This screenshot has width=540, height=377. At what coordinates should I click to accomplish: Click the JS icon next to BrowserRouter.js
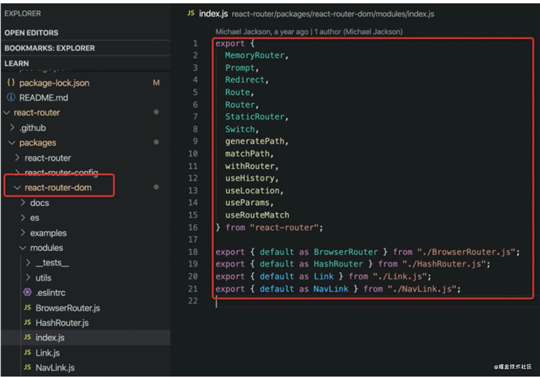coord(28,307)
